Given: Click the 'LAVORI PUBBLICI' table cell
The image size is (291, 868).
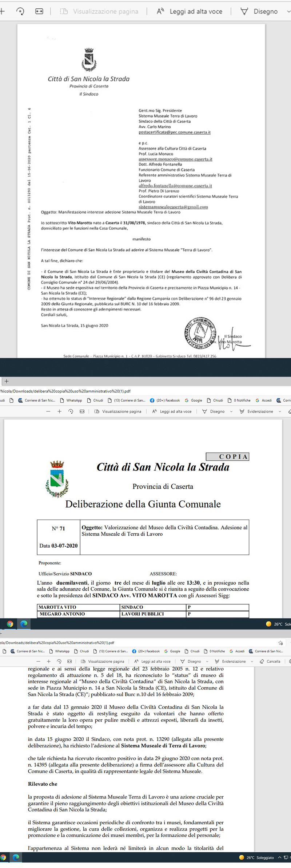Looking at the screenshot, I should (x=153, y=614).
